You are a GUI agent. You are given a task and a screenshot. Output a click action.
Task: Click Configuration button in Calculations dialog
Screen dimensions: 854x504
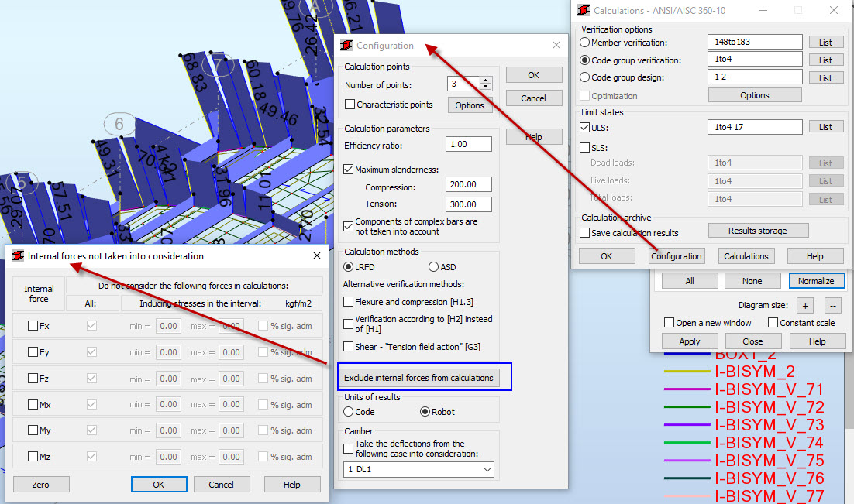(677, 255)
